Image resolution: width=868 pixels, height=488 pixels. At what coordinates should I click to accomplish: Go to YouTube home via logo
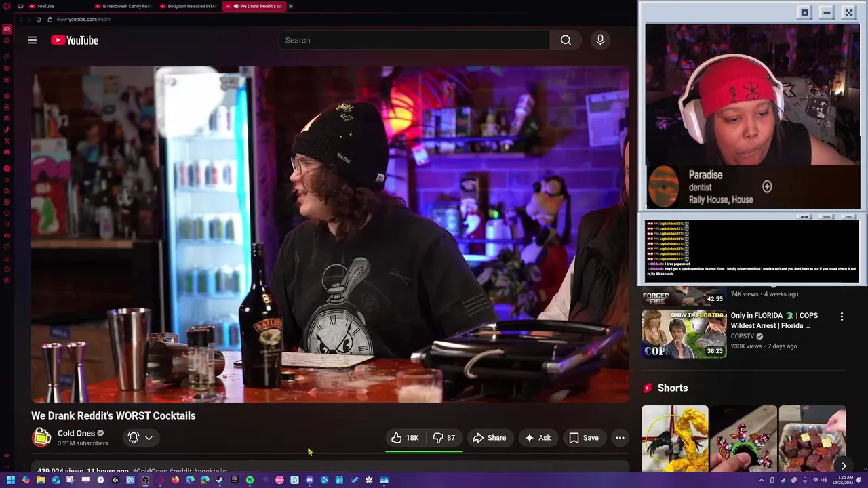(x=75, y=40)
